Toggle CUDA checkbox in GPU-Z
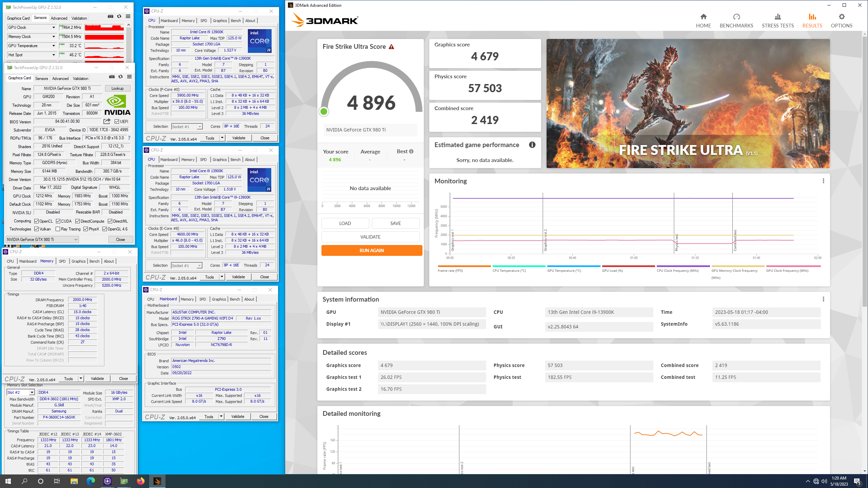 (x=58, y=221)
